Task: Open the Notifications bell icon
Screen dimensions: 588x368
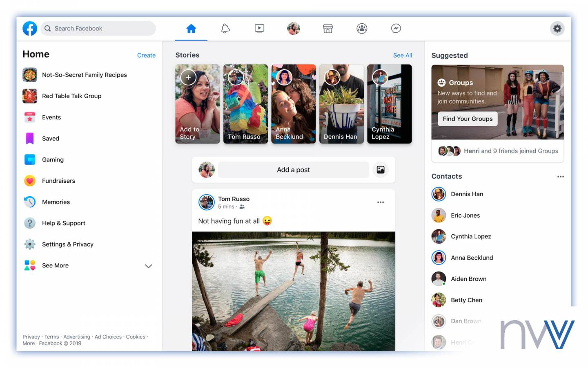Action: click(225, 28)
